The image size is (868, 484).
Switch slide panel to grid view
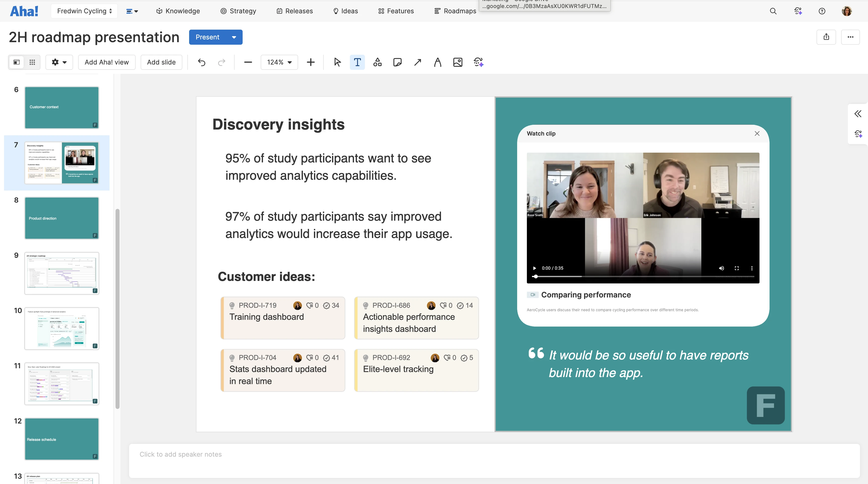pyautogui.click(x=32, y=62)
